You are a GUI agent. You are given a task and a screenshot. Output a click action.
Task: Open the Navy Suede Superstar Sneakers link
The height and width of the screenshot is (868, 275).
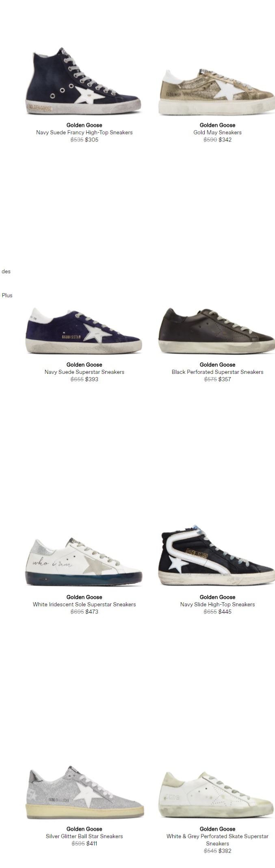pos(84,372)
